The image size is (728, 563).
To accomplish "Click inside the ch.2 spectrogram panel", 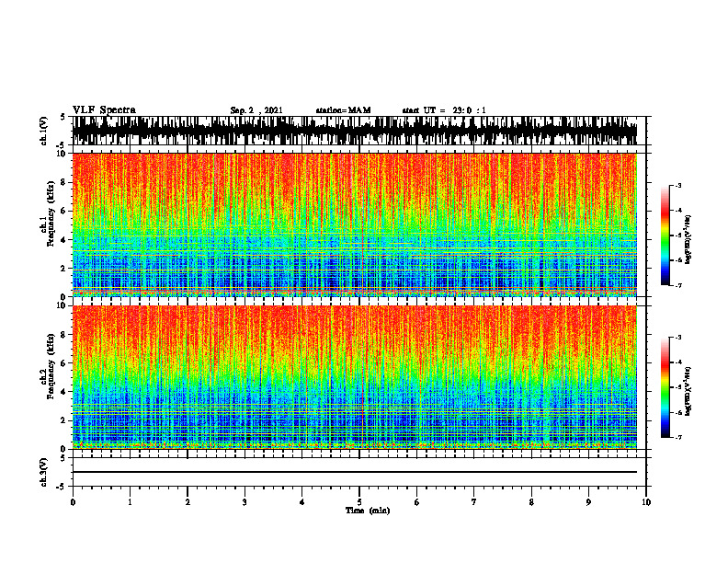I will click(x=355, y=377).
